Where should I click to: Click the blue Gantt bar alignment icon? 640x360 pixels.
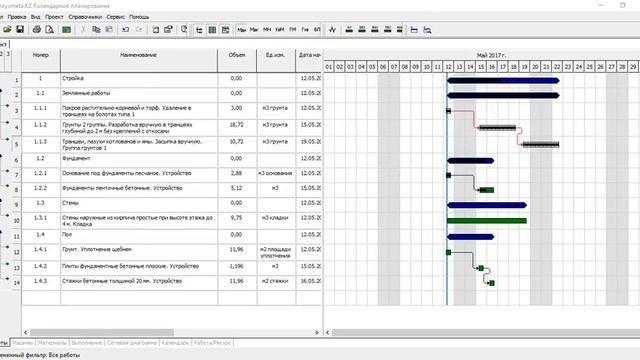click(414, 30)
